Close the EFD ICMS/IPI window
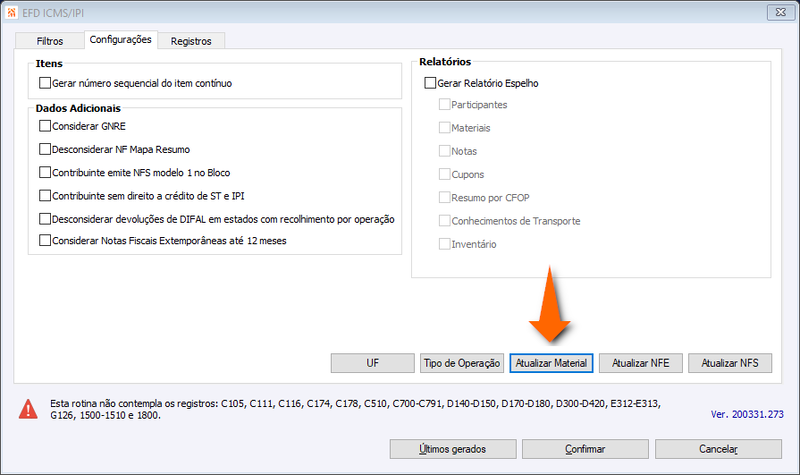The width and height of the screenshot is (800, 475). click(781, 12)
